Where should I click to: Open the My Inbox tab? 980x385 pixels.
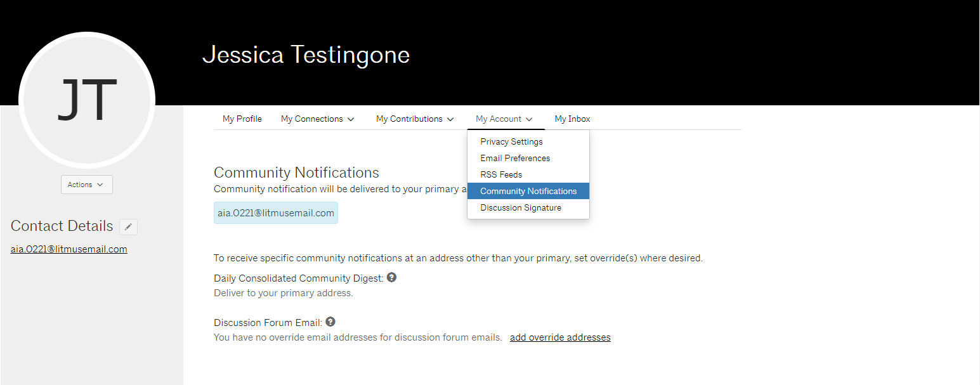[x=572, y=119]
